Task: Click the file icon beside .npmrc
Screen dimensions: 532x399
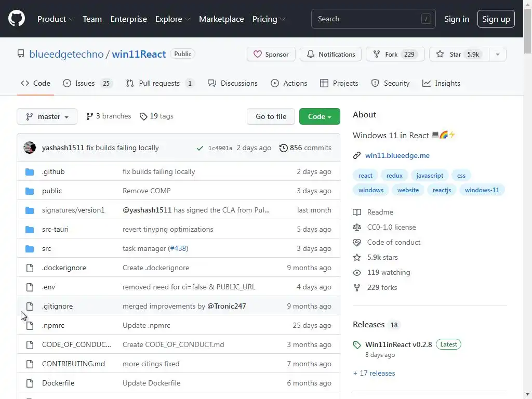Action: (30, 326)
